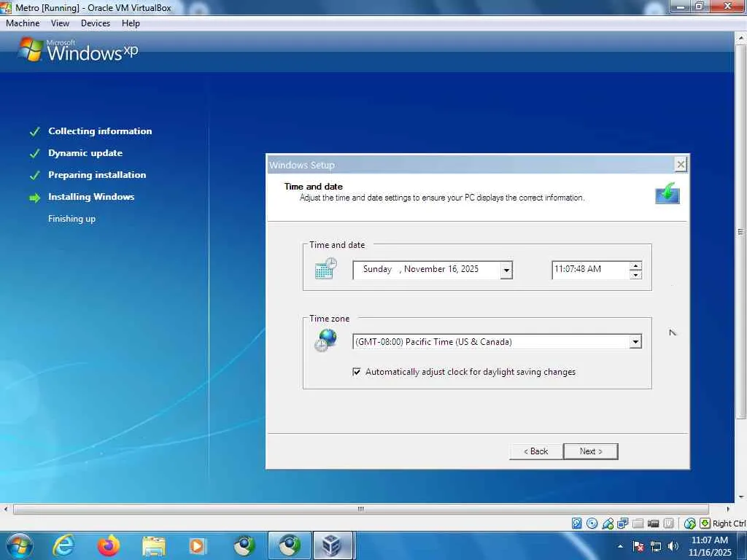
Task: Open the Devices menu
Action: [96, 23]
